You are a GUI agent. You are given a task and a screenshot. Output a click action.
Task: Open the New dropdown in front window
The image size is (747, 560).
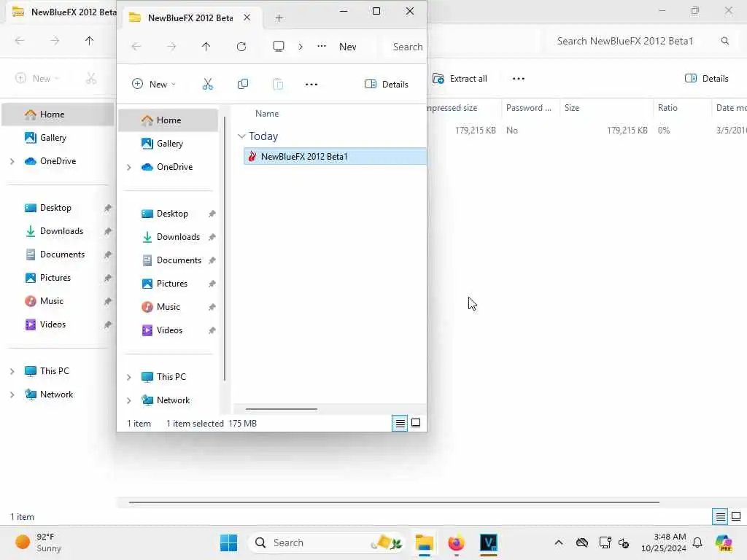coord(154,85)
